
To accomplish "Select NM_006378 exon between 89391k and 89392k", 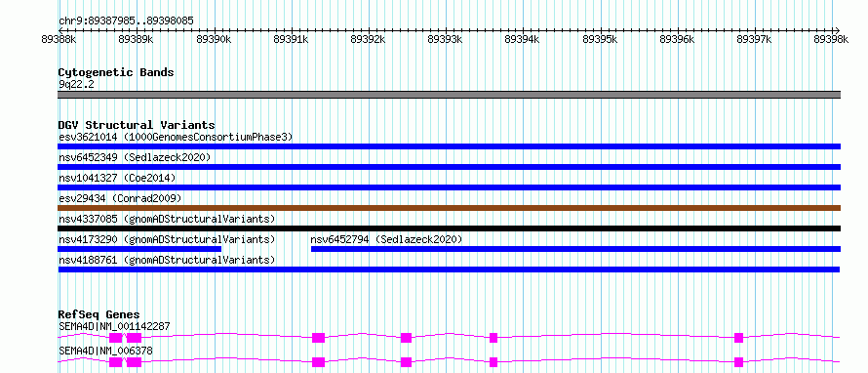I will 318,362.
